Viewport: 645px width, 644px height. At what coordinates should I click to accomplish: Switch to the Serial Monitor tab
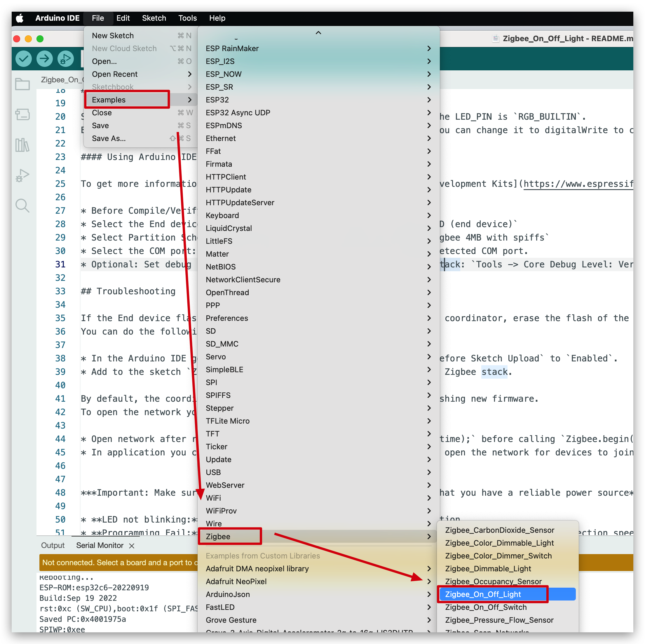click(x=100, y=546)
